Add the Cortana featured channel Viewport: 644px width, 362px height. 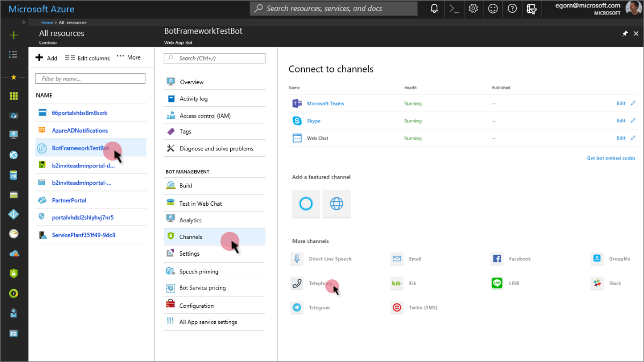click(306, 204)
